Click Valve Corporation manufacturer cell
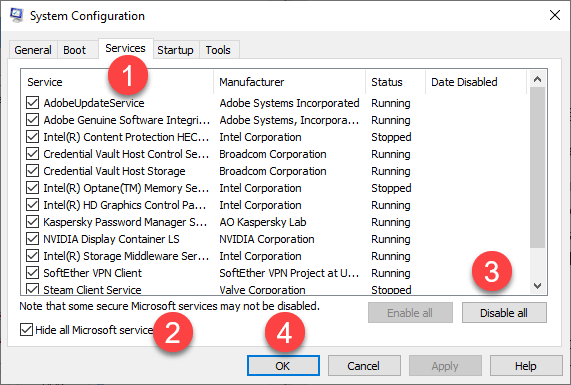Image resolution: width=571 pixels, height=385 pixels. [x=263, y=290]
